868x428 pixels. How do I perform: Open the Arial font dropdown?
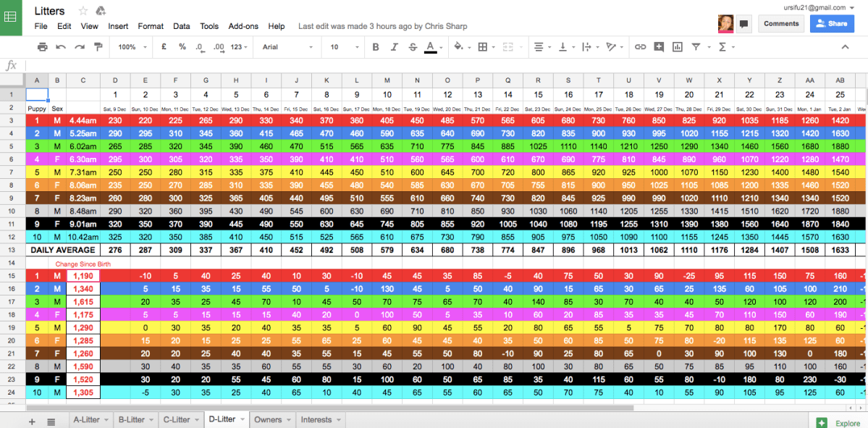tap(287, 47)
